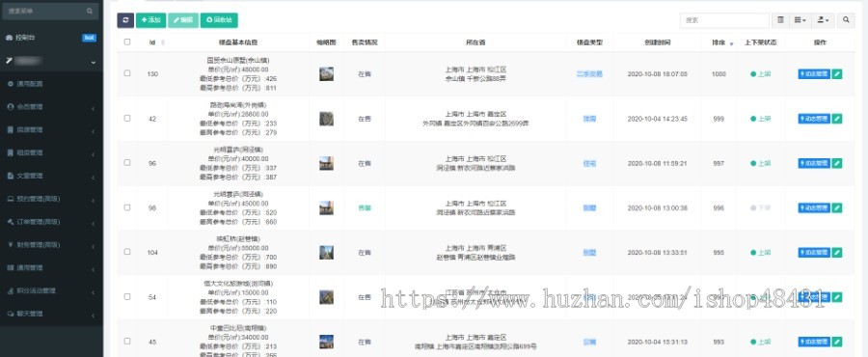Open the 回收站 recycle bin button
The image size is (868, 357).
(x=219, y=20)
